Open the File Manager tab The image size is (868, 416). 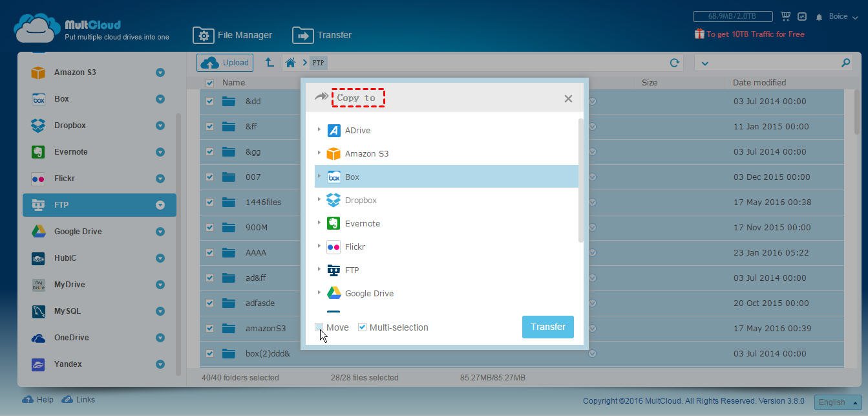coord(233,35)
